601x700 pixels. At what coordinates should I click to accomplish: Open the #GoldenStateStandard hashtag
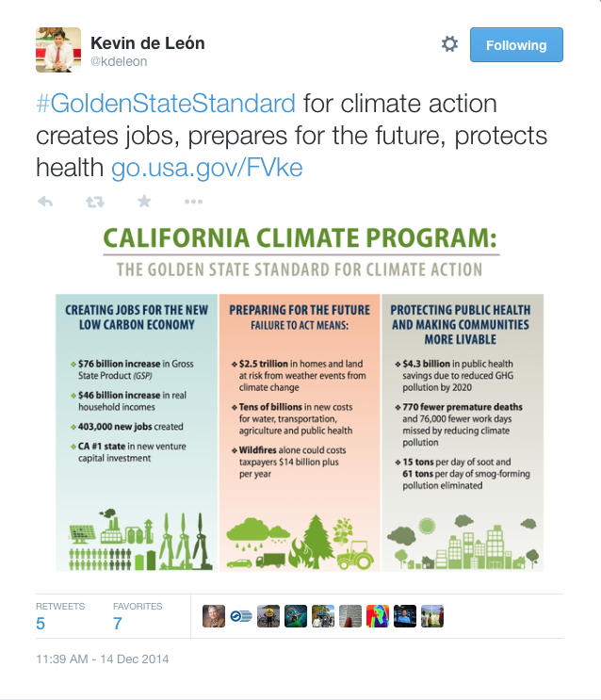click(x=166, y=104)
